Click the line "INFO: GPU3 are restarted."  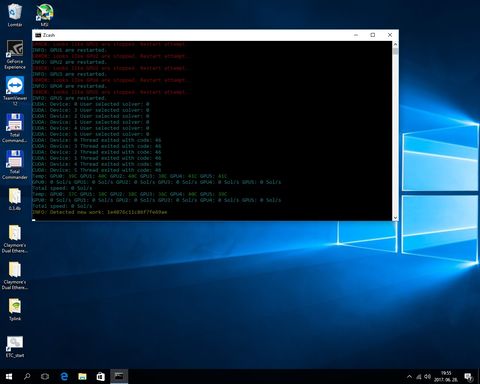[x=69, y=74]
